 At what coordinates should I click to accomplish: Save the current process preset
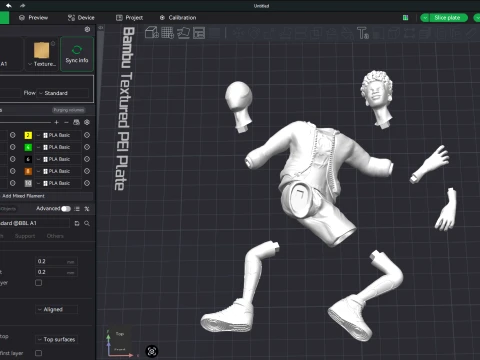pyautogui.click(x=77, y=223)
